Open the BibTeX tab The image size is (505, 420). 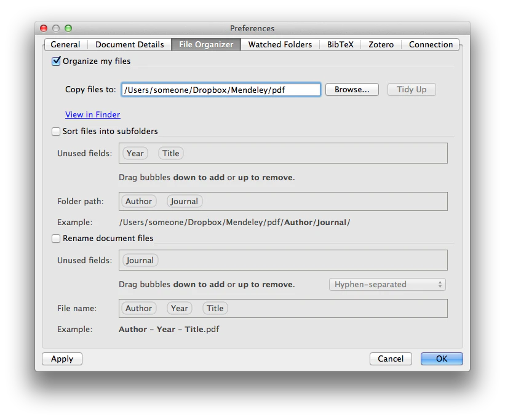[x=340, y=44]
